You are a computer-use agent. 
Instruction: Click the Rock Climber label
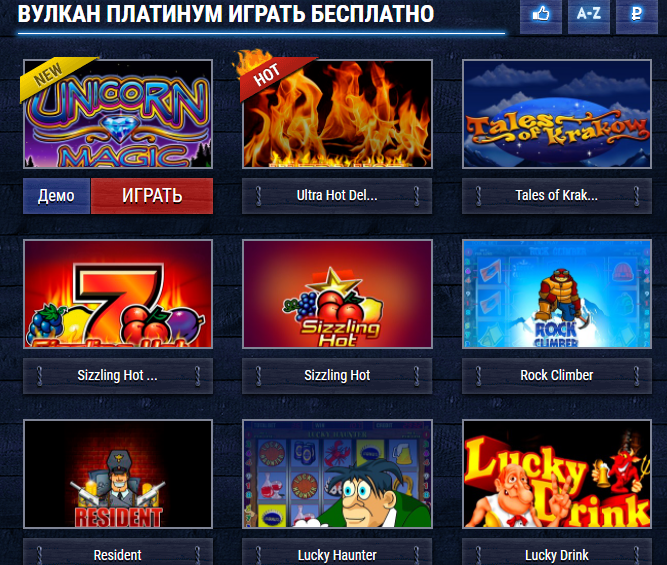pos(557,376)
